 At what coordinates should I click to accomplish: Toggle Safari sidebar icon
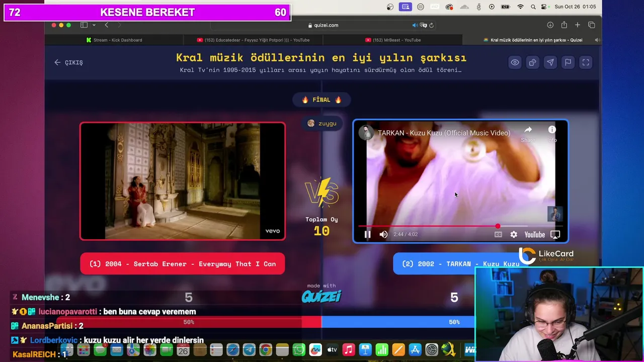pos(84,25)
